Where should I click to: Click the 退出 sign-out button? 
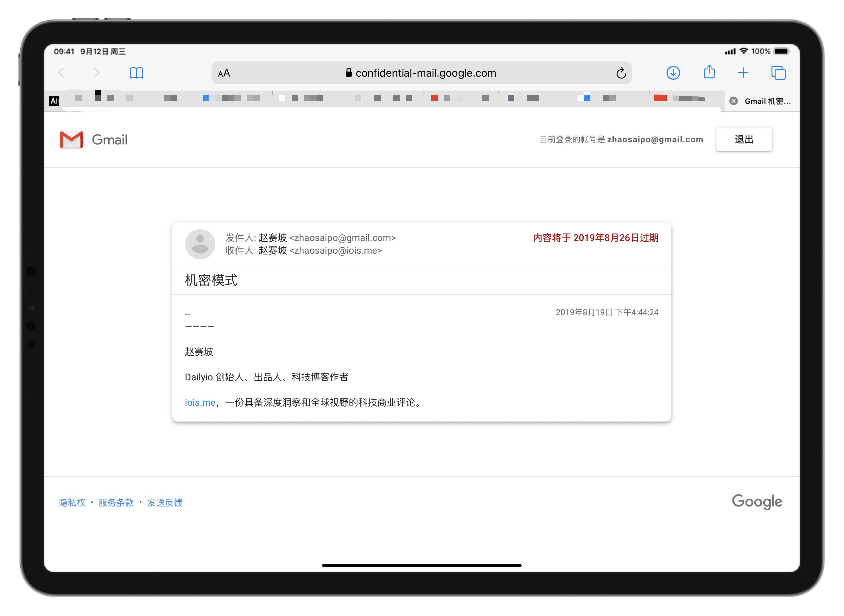point(744,139)
